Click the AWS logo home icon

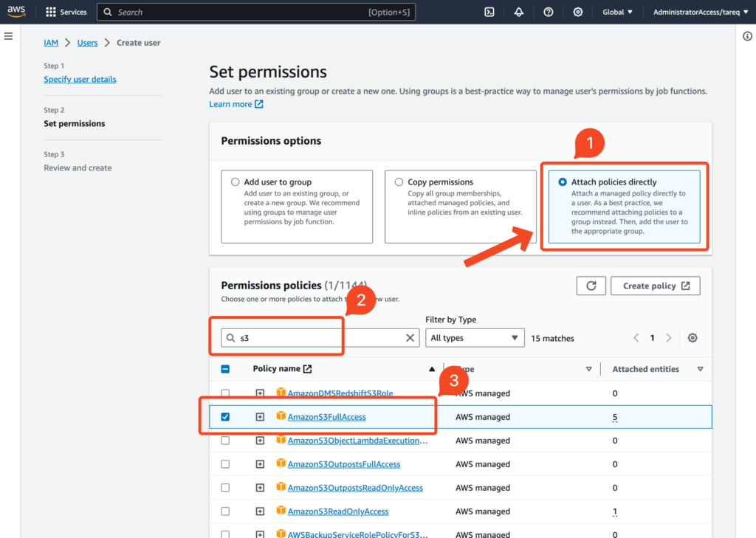pyautogui.click(x=16, y=12)
